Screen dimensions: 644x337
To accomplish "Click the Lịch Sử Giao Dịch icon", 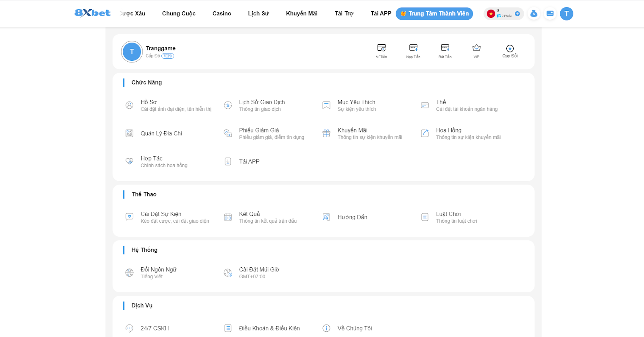I will click(228, 105).
